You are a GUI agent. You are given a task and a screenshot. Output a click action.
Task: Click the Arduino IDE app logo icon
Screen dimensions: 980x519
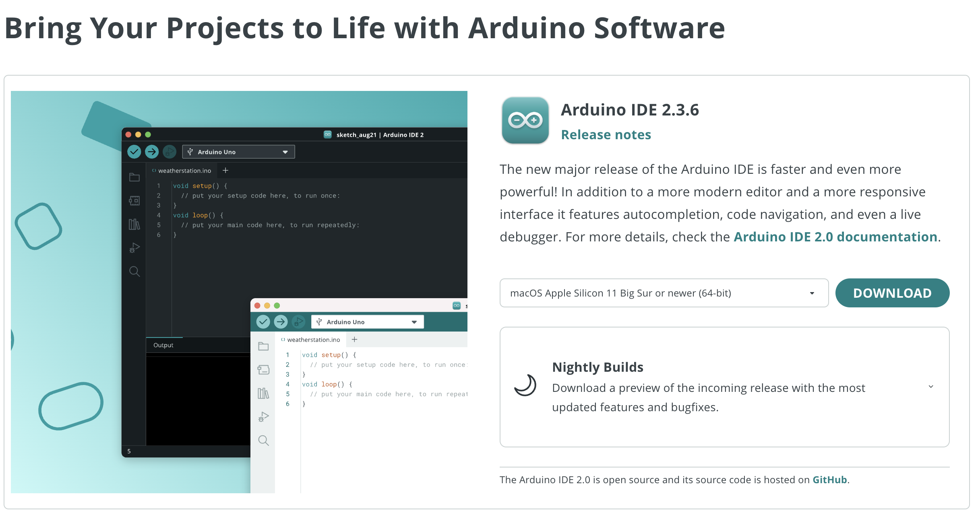[525, 120]
